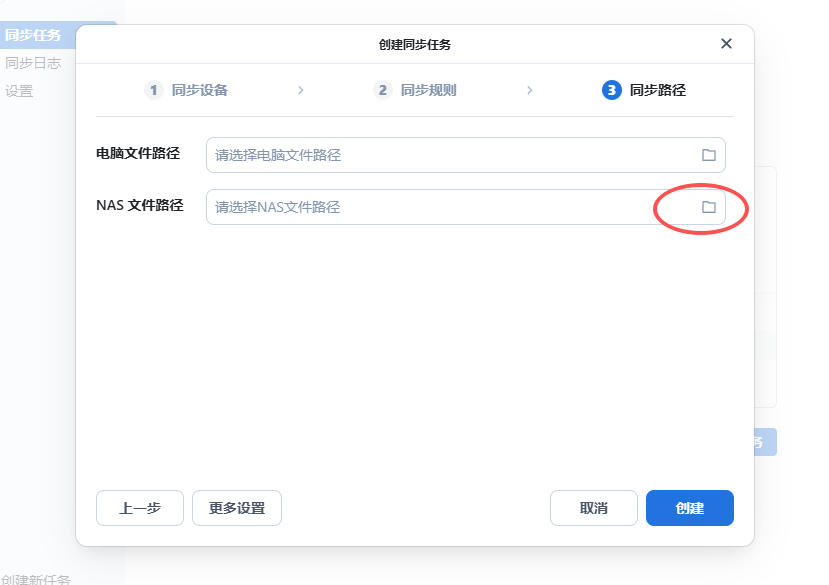829x585 pixels.
Task: Click the NAS 文件路径 input field
Action: [465, 207]
